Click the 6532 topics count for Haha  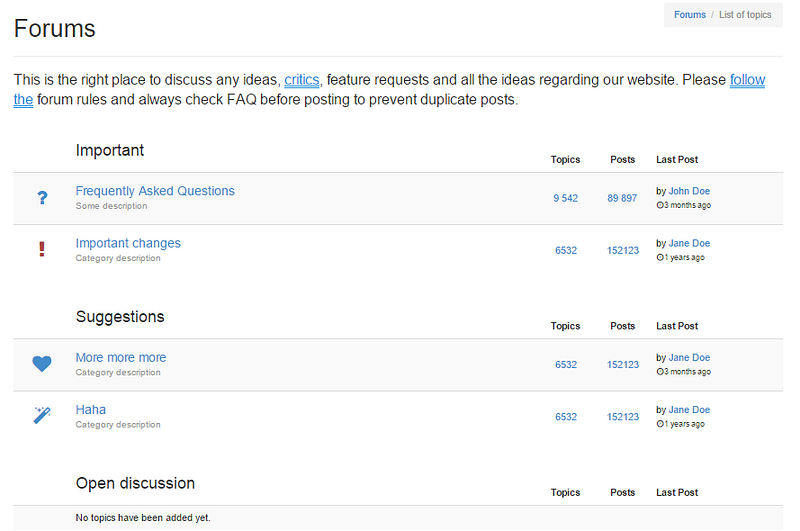click(x=566, y=417)
